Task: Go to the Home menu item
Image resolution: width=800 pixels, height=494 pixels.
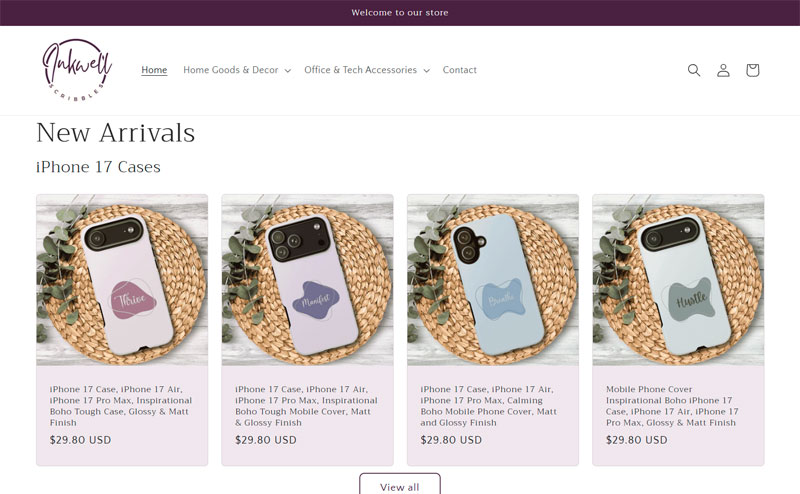Action: (x=154, y=70)
